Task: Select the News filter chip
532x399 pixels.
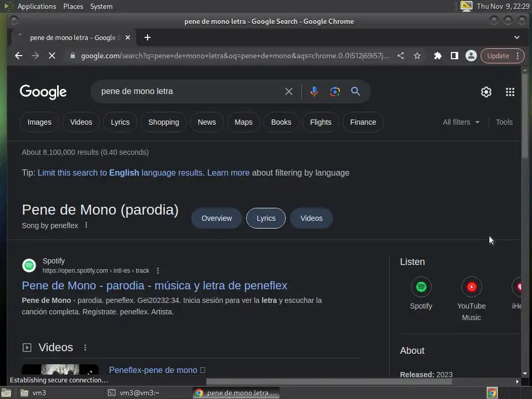Action: [x=207, y=122]
